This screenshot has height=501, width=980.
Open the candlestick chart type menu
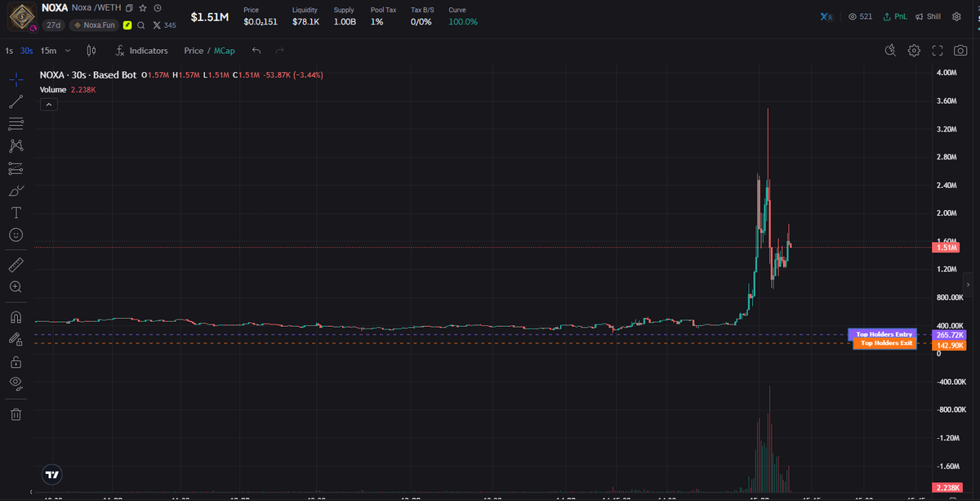point(91,51)
